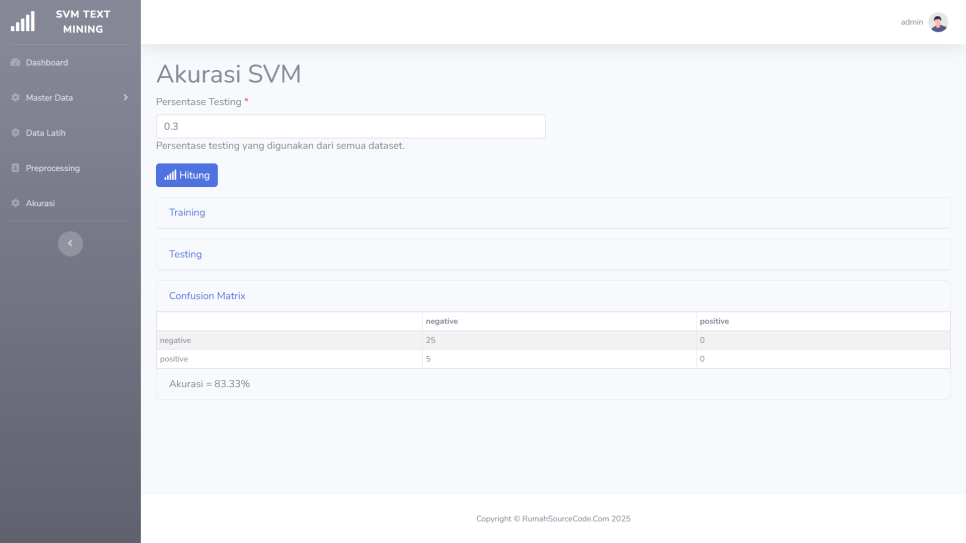Image resolution: width=966 pixels, height=543 pixels.
Task: Click the chart icon inside Hitung button
Action: (170, 175)
